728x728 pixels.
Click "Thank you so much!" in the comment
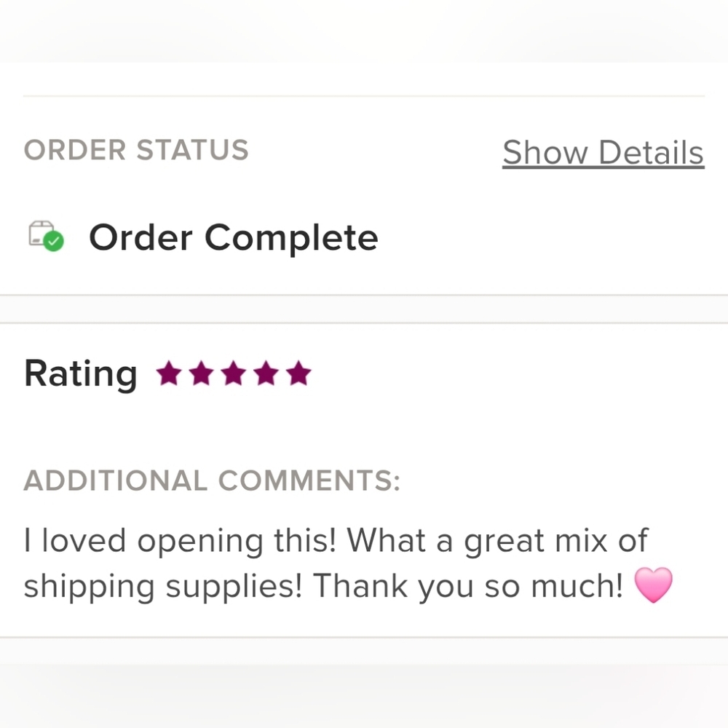[469, 586]
